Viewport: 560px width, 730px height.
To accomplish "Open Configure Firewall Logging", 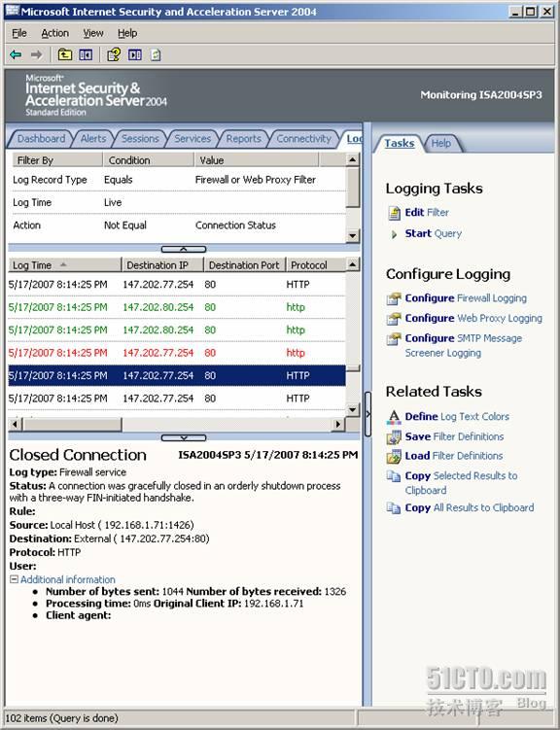I will (x=466, y=298).
